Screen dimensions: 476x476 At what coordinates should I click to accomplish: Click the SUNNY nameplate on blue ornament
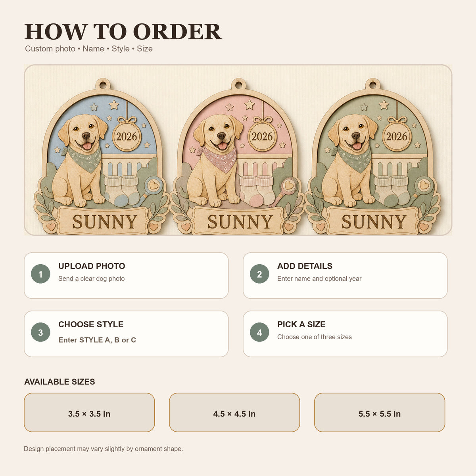tap(105, 222)
